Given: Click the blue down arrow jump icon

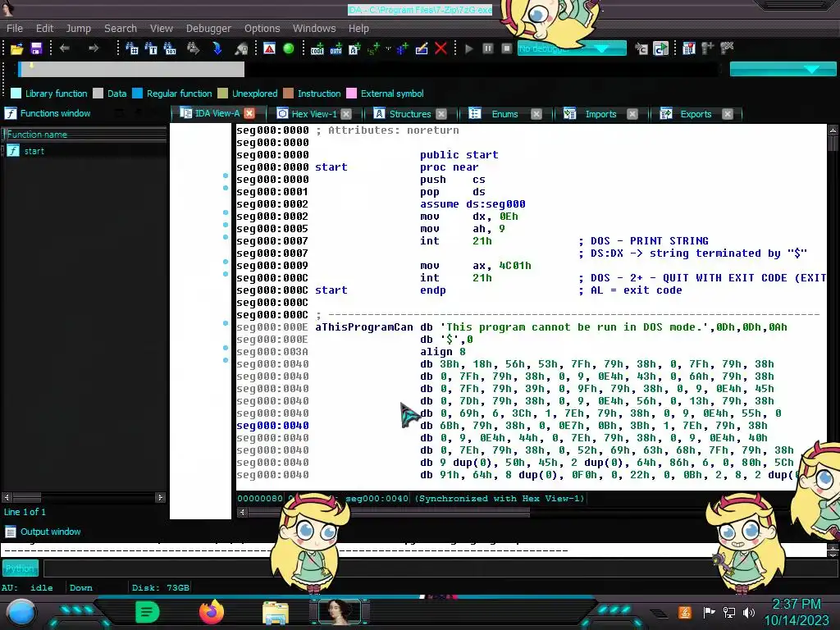Looking at the screenshot, I should 217,48.
